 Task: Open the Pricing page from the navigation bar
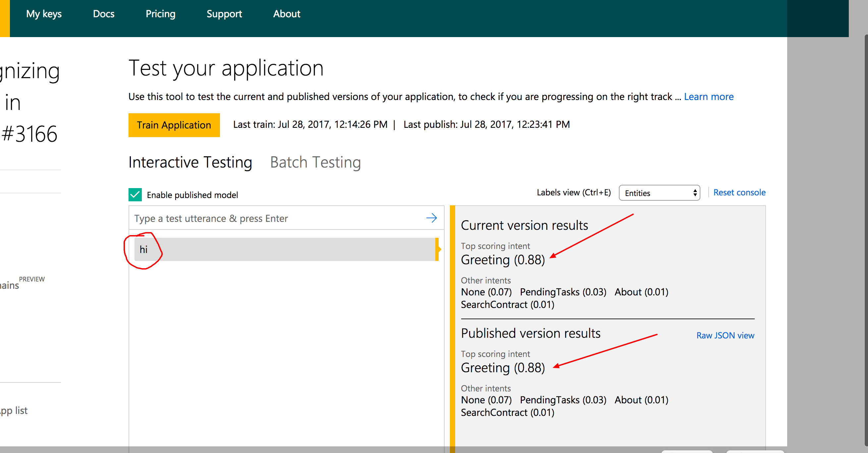click(x=160, y=14)
